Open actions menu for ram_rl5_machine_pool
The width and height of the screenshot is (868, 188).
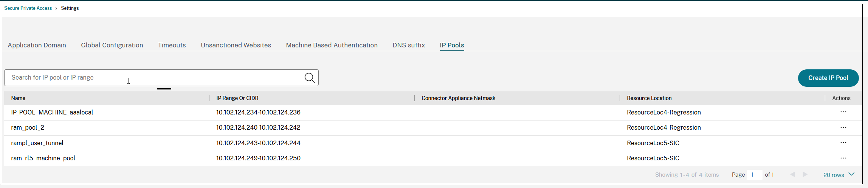[843, 158]
